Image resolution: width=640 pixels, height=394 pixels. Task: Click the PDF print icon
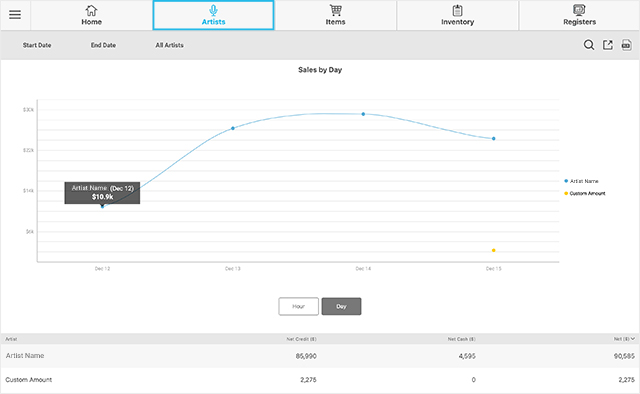[x=626, y=45]
